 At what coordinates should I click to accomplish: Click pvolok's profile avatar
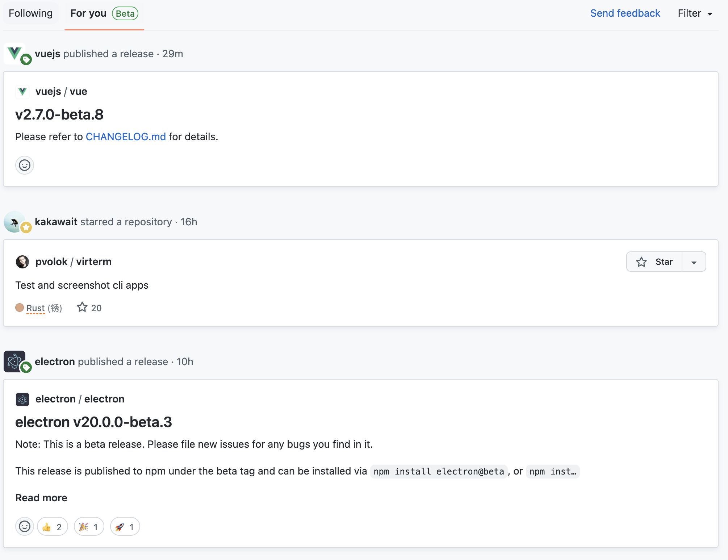coord(22,262)
